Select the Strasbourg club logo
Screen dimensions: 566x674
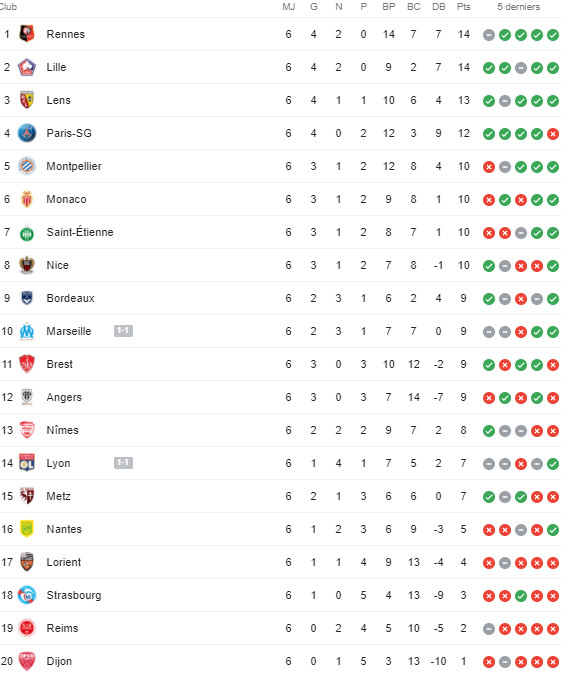point(27,595)
